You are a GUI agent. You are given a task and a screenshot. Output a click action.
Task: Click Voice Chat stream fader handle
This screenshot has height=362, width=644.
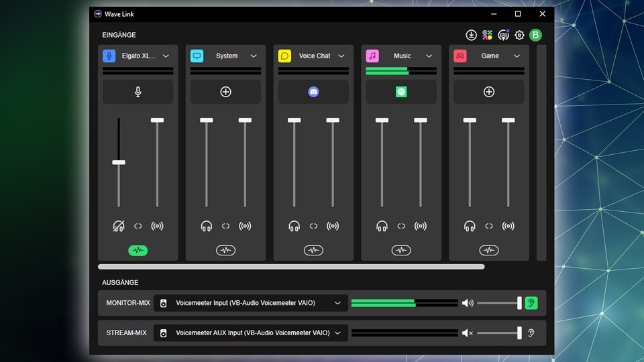(x=333, y=120)
